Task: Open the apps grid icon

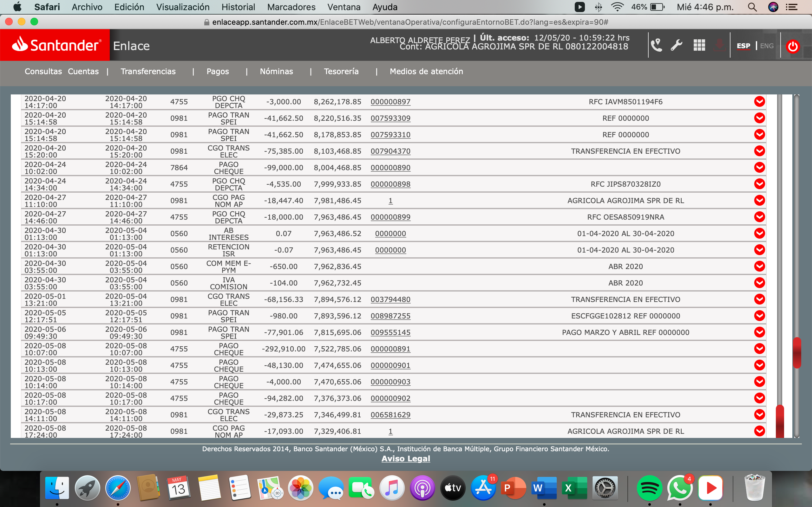Action: [699, 45]
